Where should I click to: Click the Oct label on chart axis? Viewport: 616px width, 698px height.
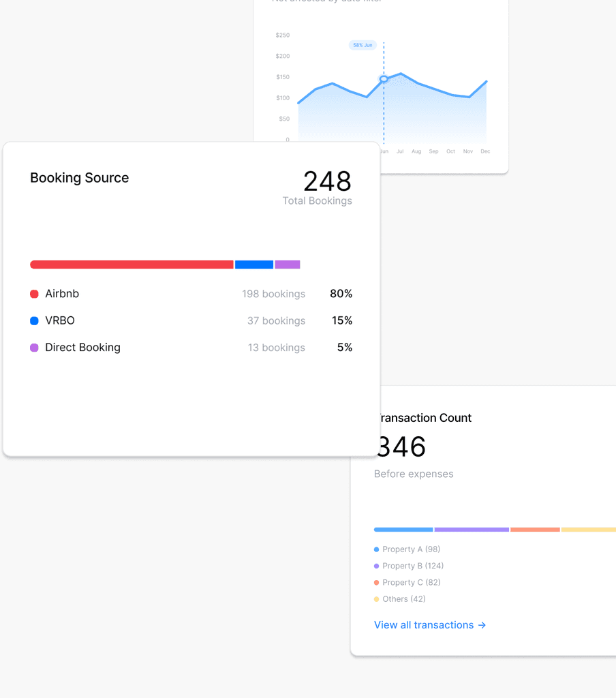[x=451, y=151]
